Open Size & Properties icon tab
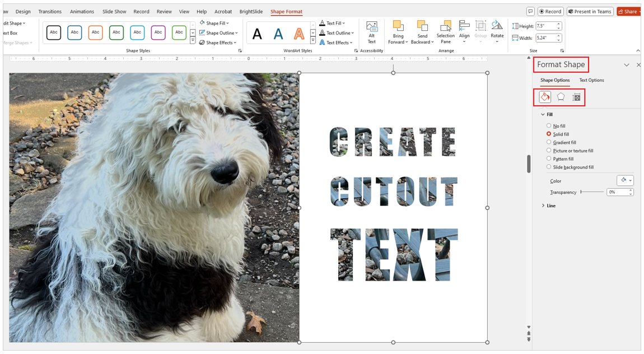 577,97
